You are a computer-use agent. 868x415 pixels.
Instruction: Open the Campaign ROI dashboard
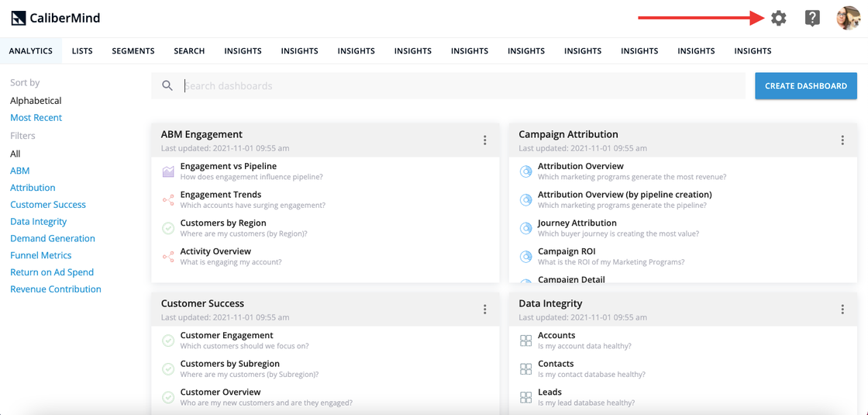pyautogui.click(x=567, y=251)
